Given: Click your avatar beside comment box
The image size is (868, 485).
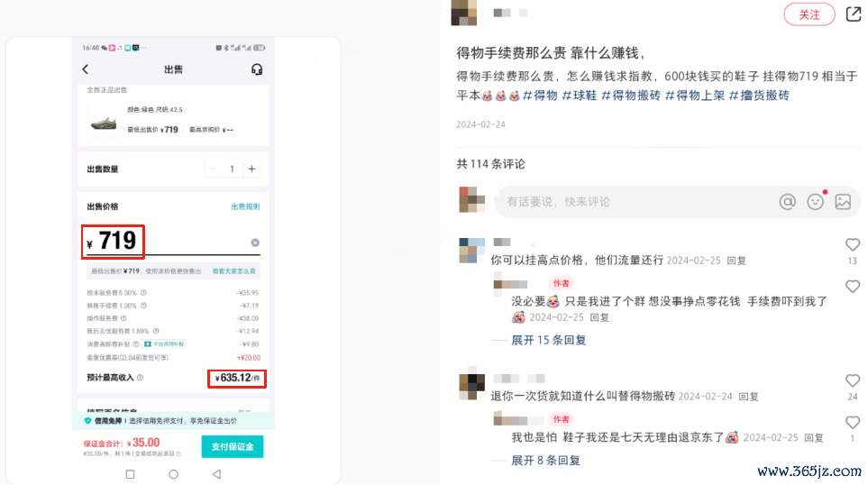Looking at the screenshot, I should [x=471, y=199].
